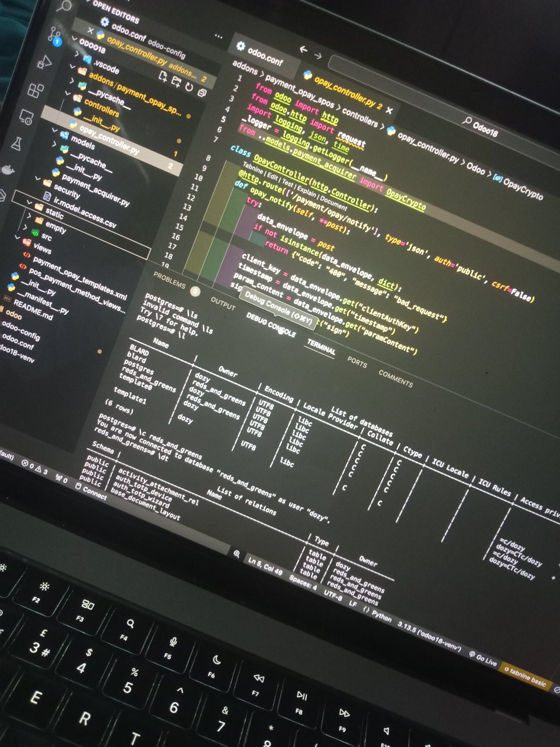The width and height of the screenshot is (560, 747).
Task: Click Spaces: 4 indentation indicator
Action: (302, 582)
